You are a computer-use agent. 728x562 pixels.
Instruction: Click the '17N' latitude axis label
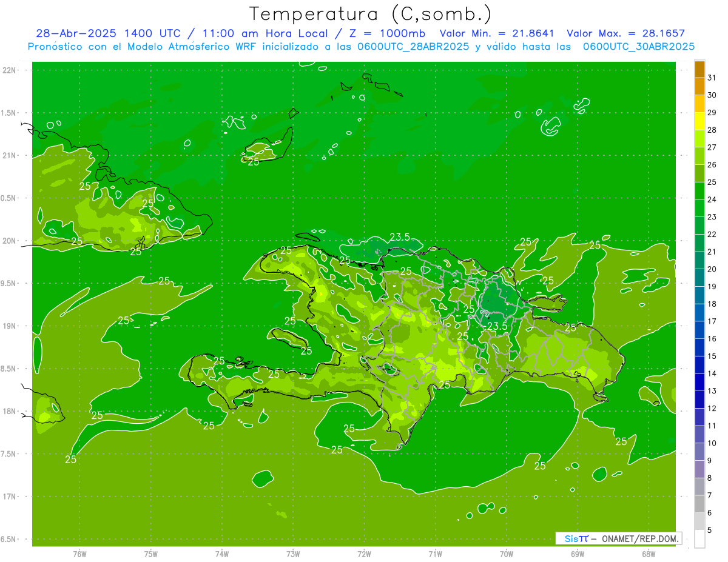coord(9,497)
